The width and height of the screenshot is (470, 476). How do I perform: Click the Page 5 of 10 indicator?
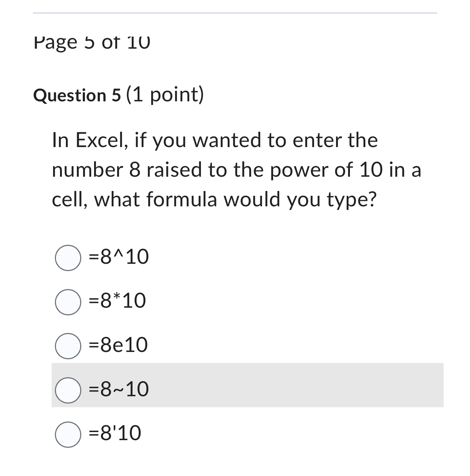pos(92,42)
